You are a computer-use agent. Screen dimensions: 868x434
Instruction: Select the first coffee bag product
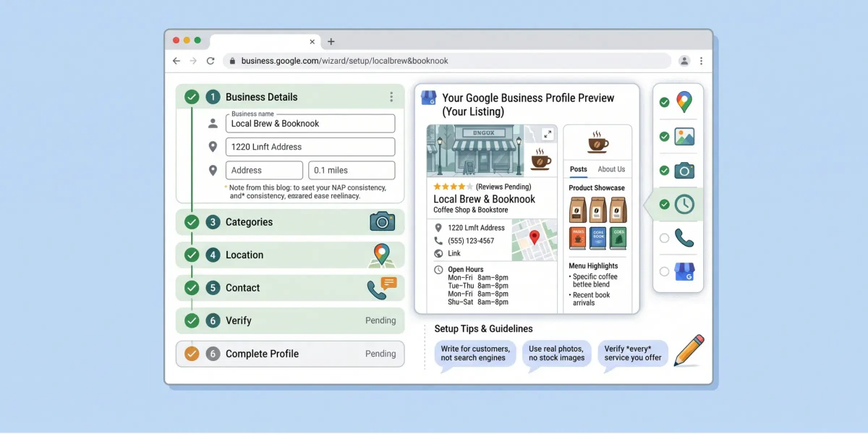(577, 210)
